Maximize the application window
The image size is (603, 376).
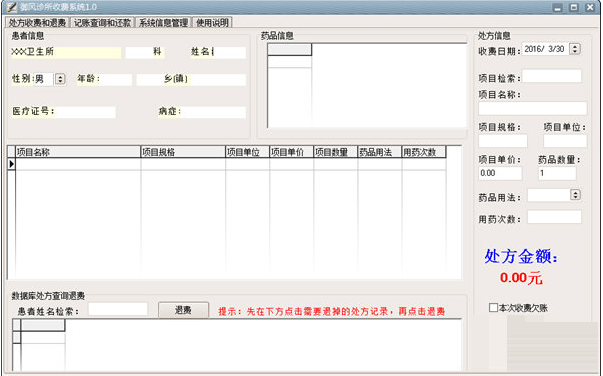[x=574, y=7]
